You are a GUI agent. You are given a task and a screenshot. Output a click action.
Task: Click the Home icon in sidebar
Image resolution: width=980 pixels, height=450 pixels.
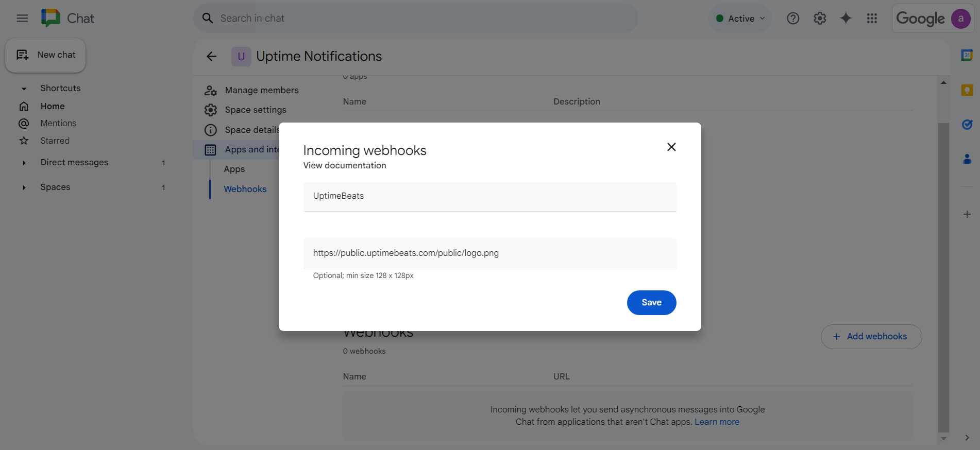click(24, 106)
